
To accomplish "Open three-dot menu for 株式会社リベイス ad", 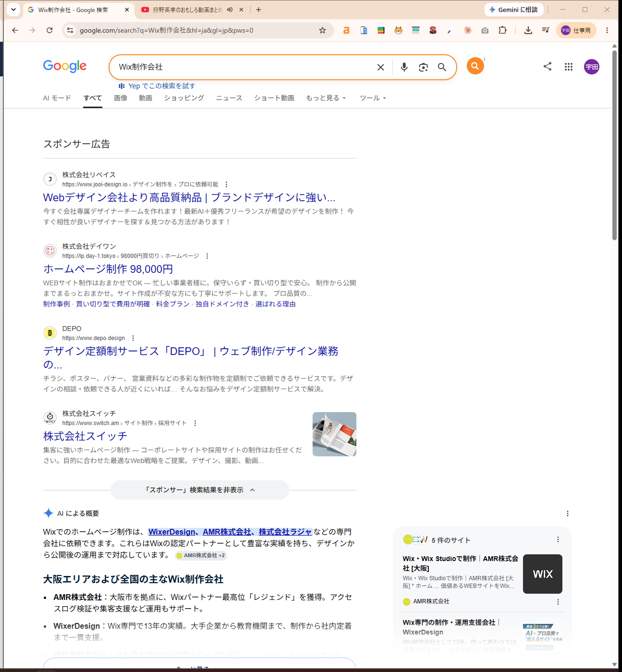I will (226, 184).
